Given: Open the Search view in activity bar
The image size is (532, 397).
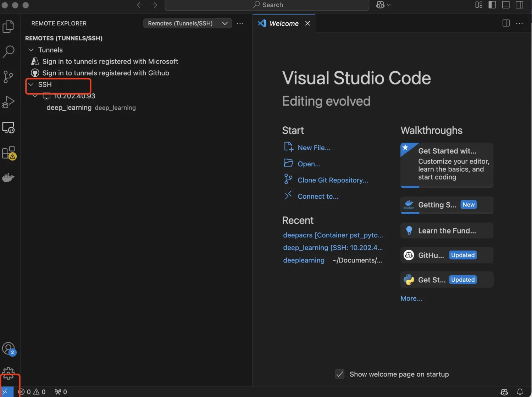Looking at the screenshot, I should pos(8,51).
